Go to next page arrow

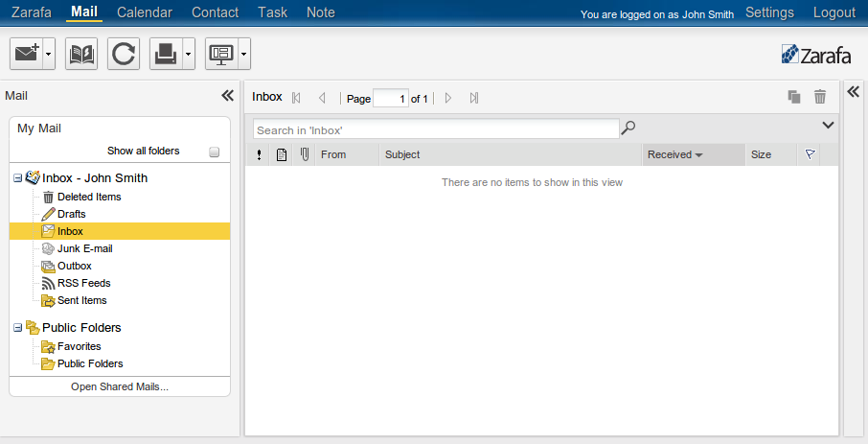[x=448, y=98]
